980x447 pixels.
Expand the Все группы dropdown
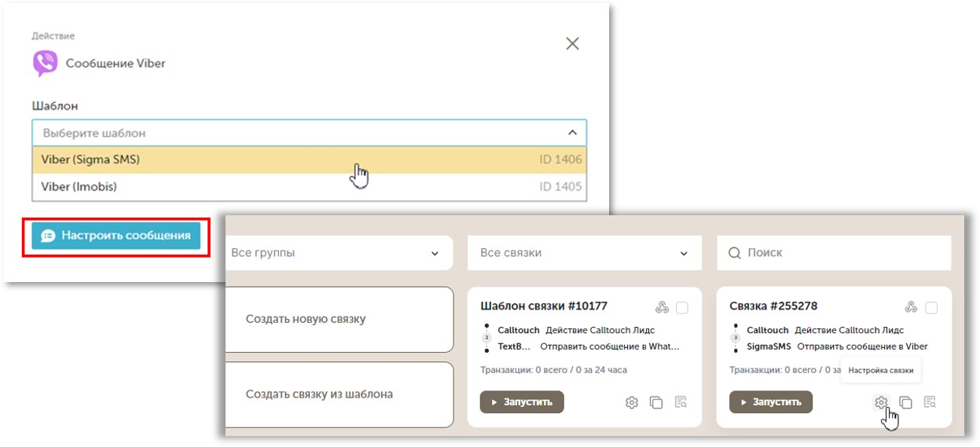[x=338, y=253]
